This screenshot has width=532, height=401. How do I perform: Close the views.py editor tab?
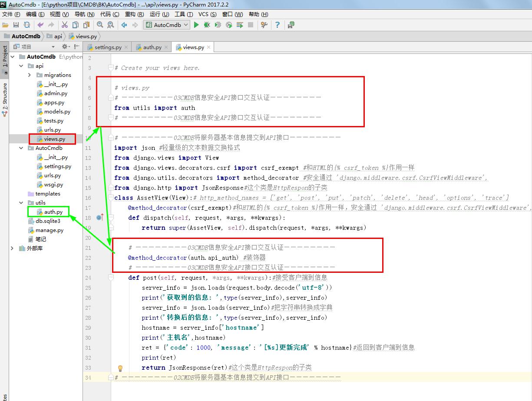(x=209, y=47)
